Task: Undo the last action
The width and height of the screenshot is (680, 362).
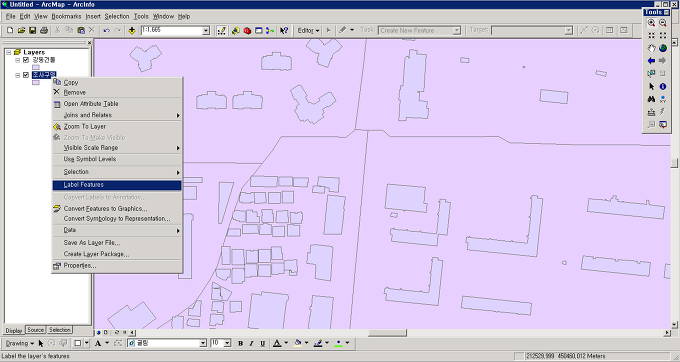Action: [106, 30]
